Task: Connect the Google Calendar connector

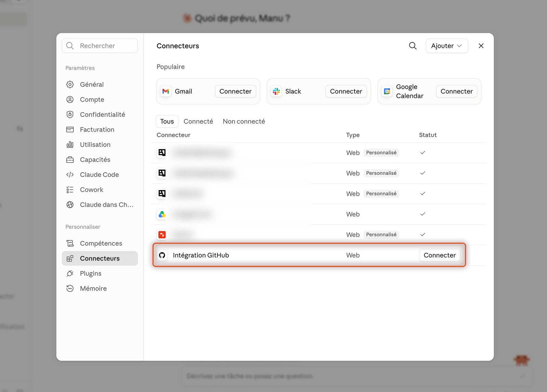Action: coord(456,91)
